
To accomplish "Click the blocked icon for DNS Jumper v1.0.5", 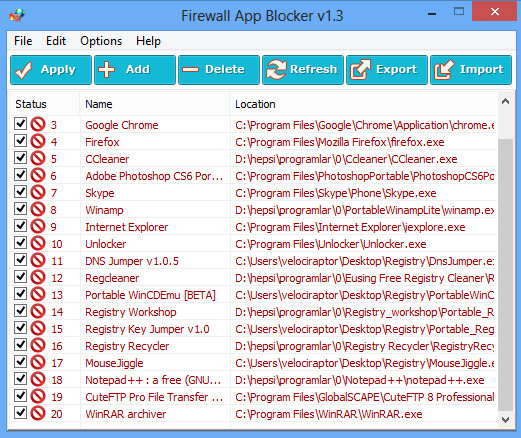I will [x=38, y=261].
